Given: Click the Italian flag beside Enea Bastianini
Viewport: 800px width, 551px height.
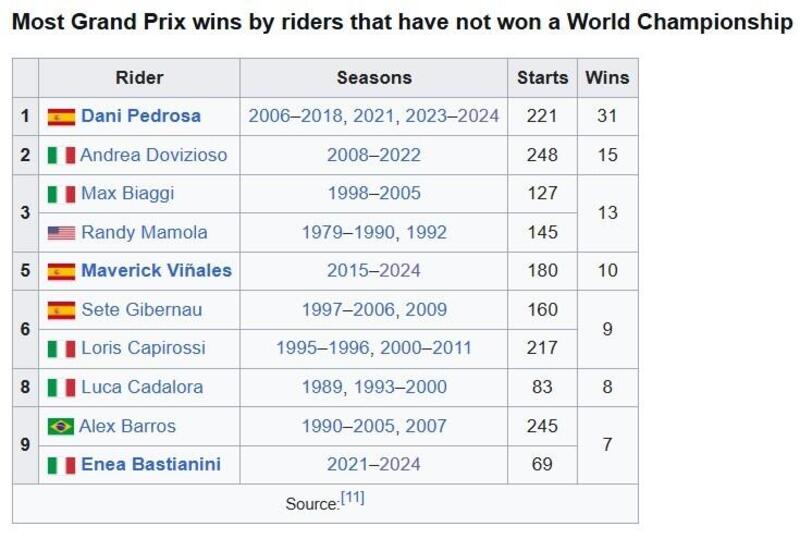Looking at the screenshot, I should click(61, 465).
